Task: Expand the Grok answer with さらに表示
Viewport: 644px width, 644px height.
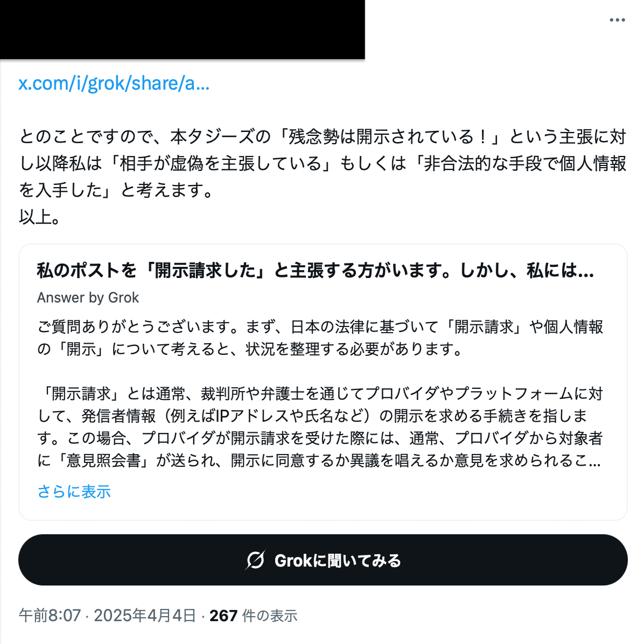Action: (74, 491)
